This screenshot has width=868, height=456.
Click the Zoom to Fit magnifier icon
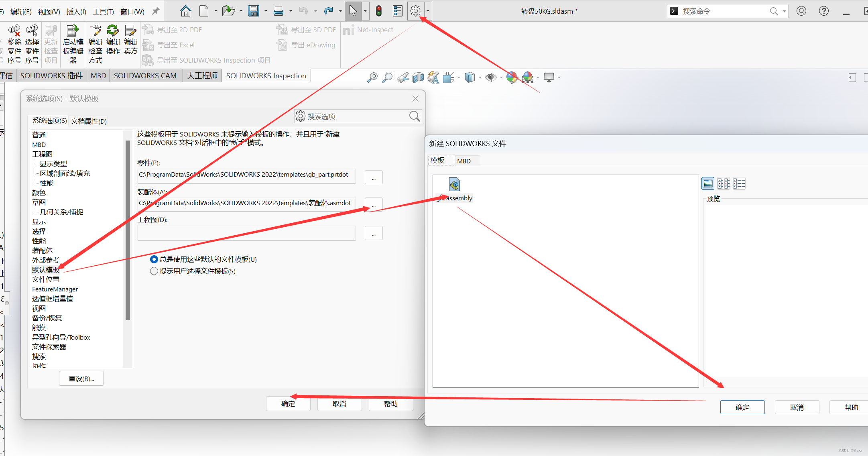tap(372, 77)
